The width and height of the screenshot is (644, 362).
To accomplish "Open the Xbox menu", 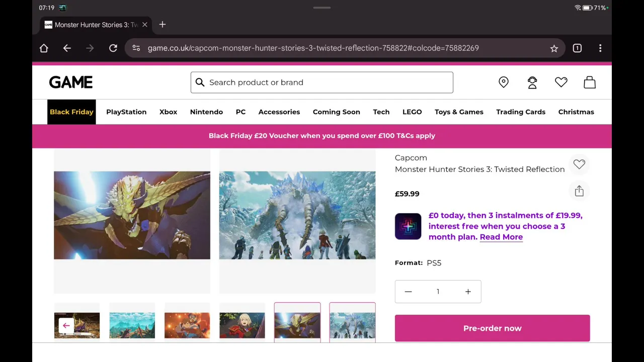I will click(x=168, y=112).
